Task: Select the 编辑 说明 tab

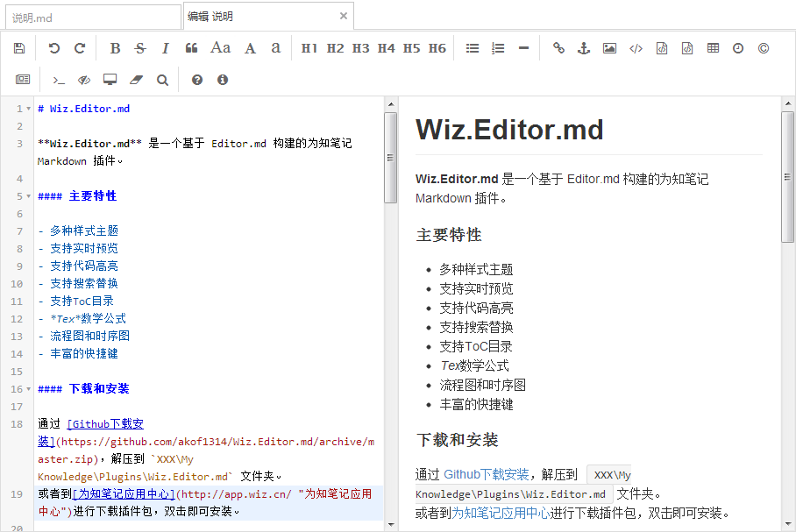Action: tap(268, 17)
